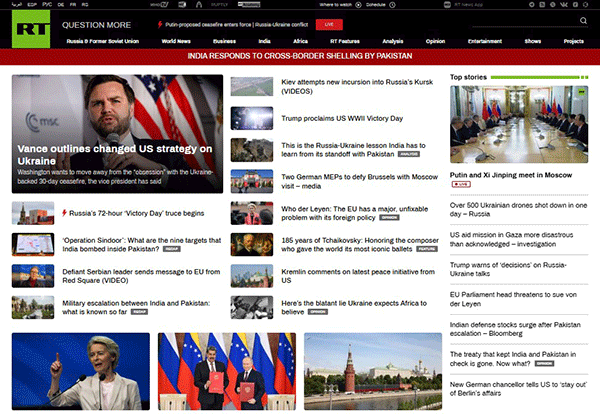Open Over 500 Ukrainian drones shot down
The width and height of the screenshot is (600, 414).
pos(518,209)
